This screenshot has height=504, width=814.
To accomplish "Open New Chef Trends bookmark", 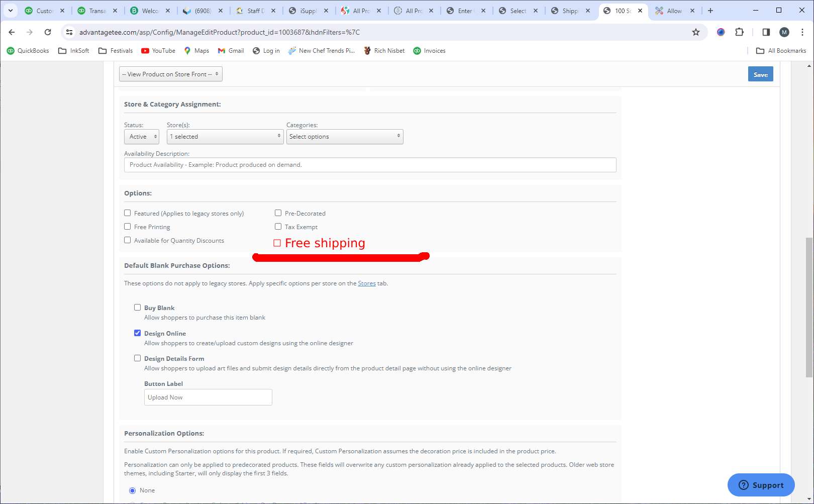I will (322, 51).
